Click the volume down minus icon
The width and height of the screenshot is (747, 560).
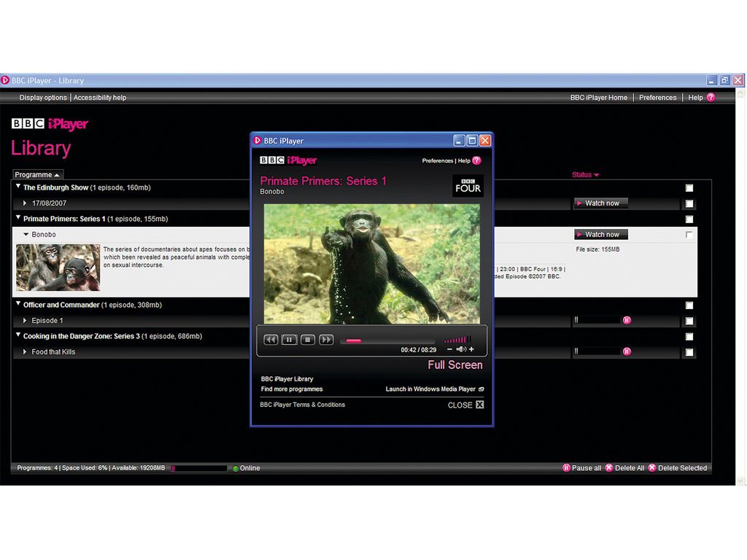tap(449, 349)
